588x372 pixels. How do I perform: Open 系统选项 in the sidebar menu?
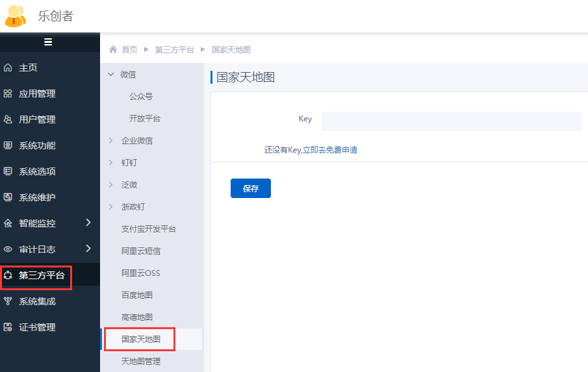(x=37, y=171)
